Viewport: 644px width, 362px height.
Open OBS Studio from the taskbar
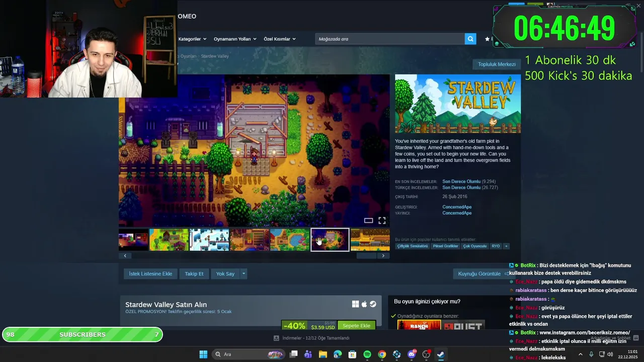pyautogui.click(x=427, y=354)
